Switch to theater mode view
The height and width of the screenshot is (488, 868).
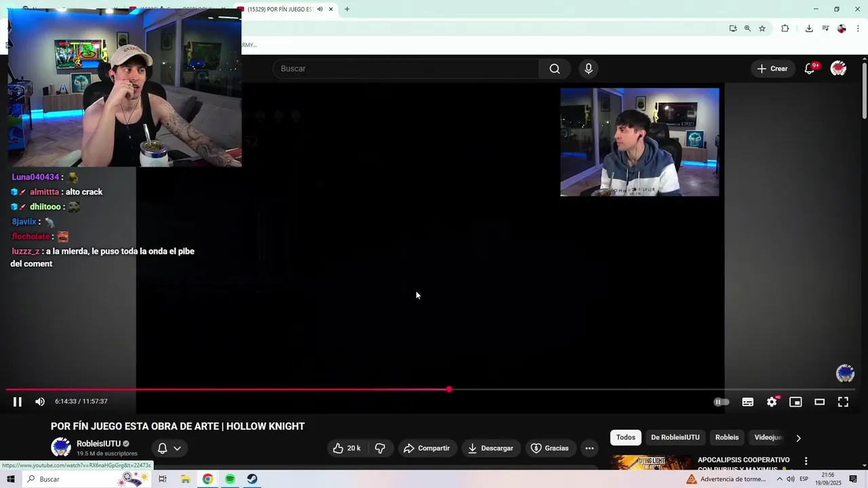pos(819,402)
